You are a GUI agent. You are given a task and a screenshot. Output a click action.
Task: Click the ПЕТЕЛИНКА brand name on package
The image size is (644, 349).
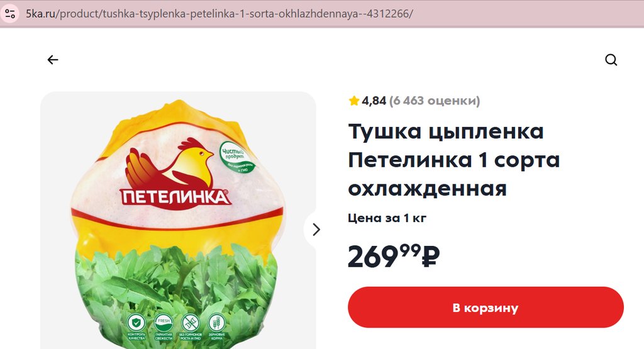(x=175, y=197)
